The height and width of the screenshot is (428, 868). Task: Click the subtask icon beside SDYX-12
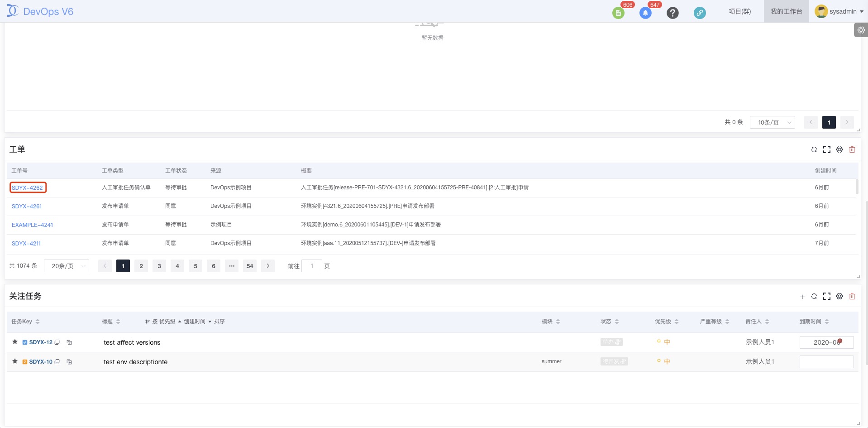pos(69,342)
